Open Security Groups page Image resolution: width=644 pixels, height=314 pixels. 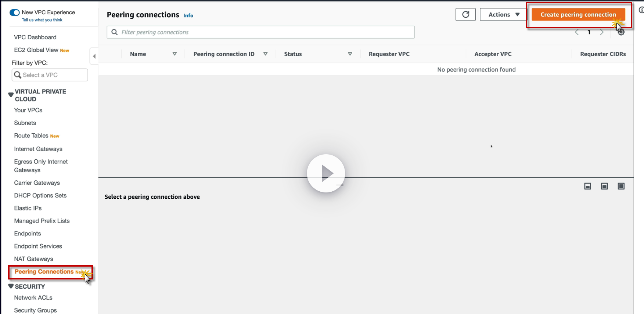35,310
